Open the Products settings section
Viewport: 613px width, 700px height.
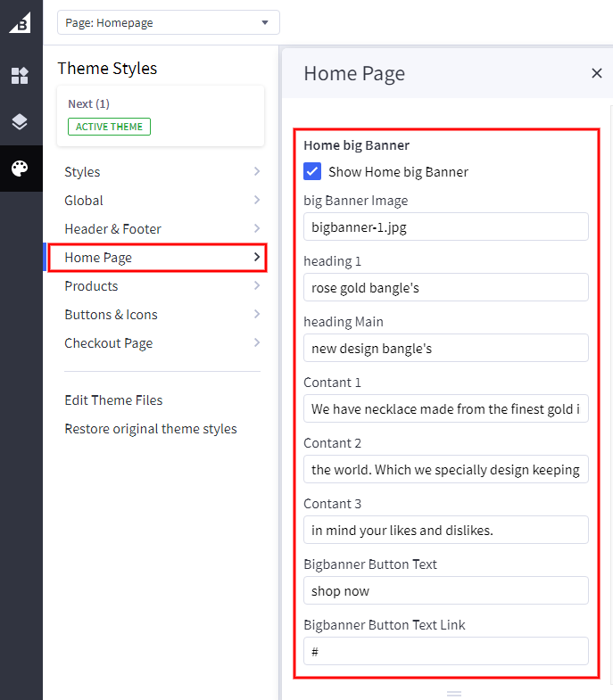click(161, 286)
